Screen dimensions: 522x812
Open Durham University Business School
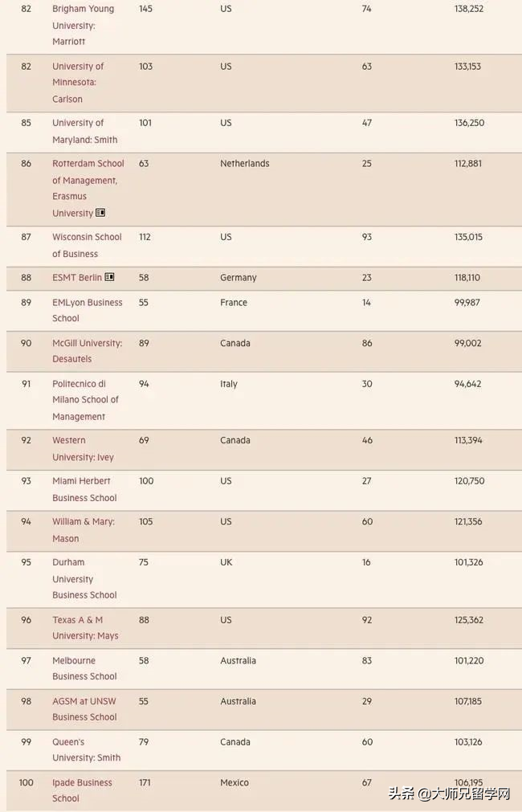[x=84, y=578]
